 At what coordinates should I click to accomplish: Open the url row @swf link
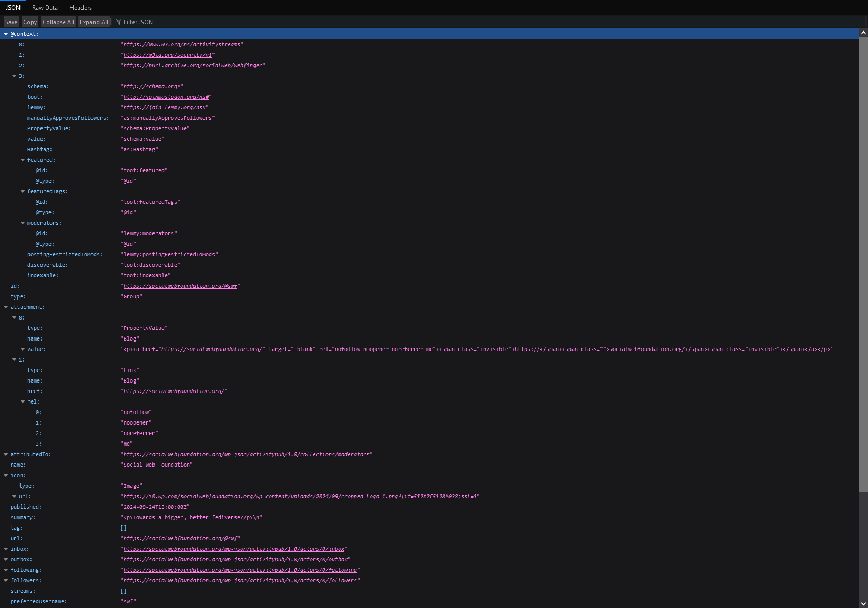(180, 538)
